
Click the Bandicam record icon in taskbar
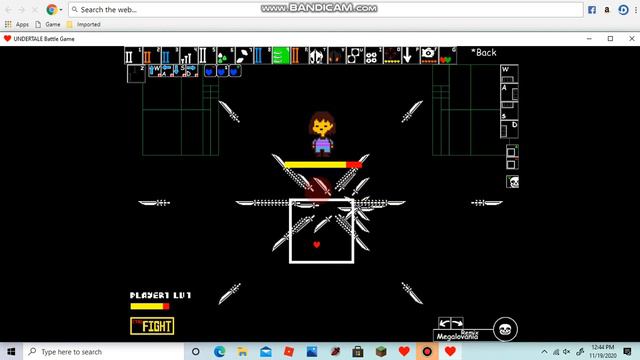pyautogui.click(x=427, y=351)
